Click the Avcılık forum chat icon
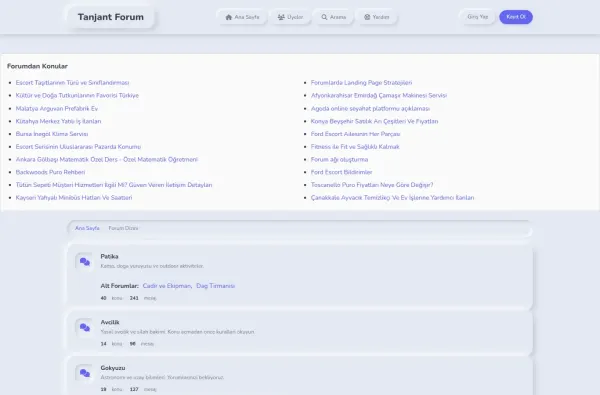Screen dimensions: 600x395 [x=85, y=328]
